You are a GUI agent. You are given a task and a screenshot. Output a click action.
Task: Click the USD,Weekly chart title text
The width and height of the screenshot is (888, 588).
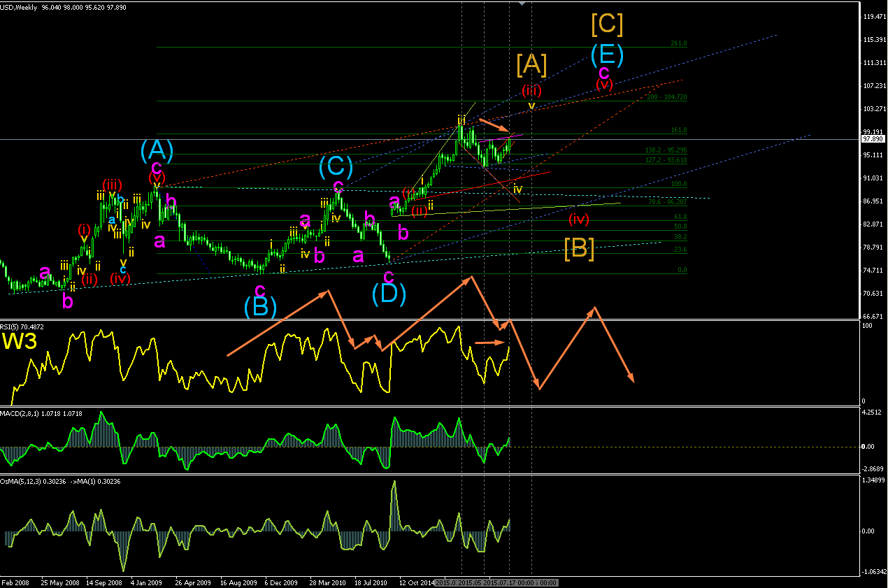click(19, 6)
